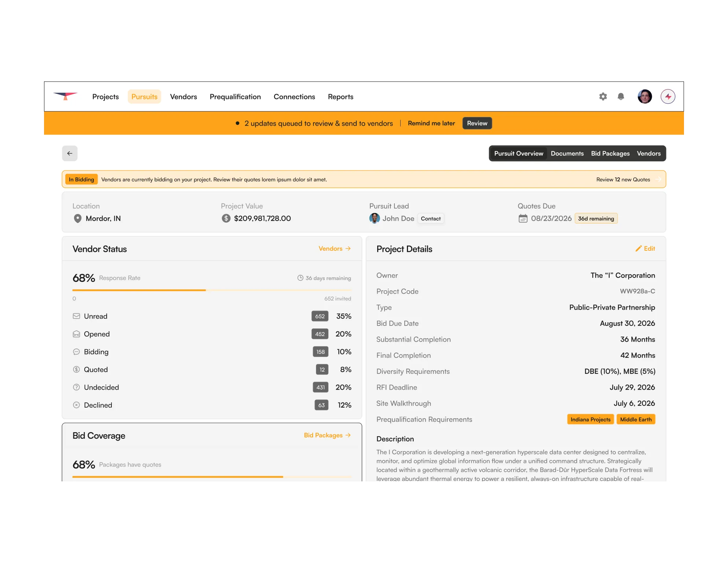
Task: Click Remind me later
Action: (431, 123)
